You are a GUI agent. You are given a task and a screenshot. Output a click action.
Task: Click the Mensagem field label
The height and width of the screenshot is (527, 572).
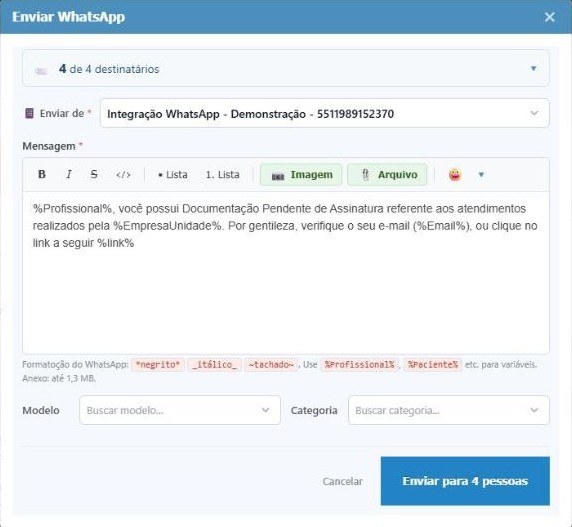pyautogui.click(x=49, y=146)
